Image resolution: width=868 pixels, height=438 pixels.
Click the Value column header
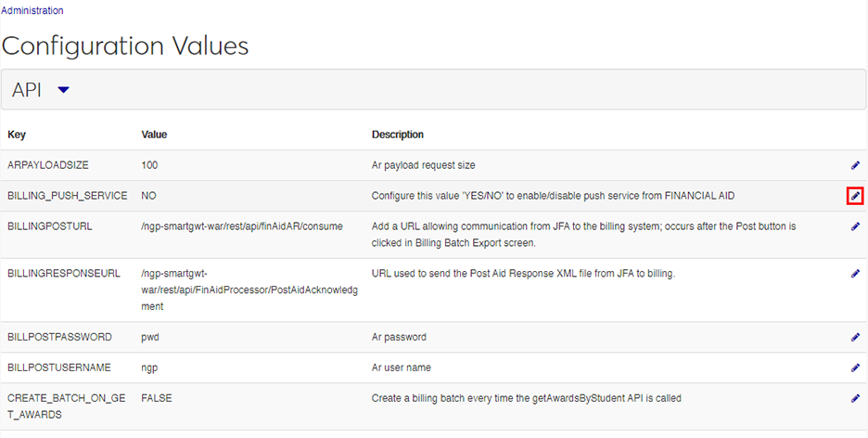(x=154, y=135)
